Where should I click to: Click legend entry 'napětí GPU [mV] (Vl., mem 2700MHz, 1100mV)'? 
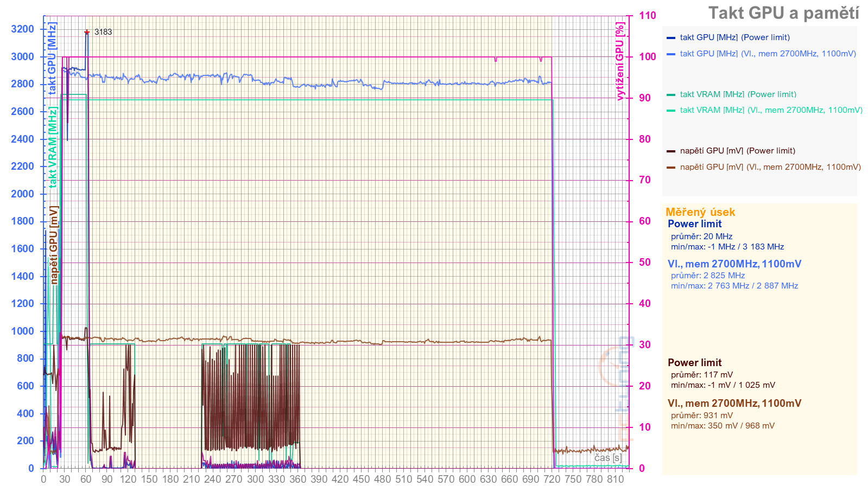[771, 167]
